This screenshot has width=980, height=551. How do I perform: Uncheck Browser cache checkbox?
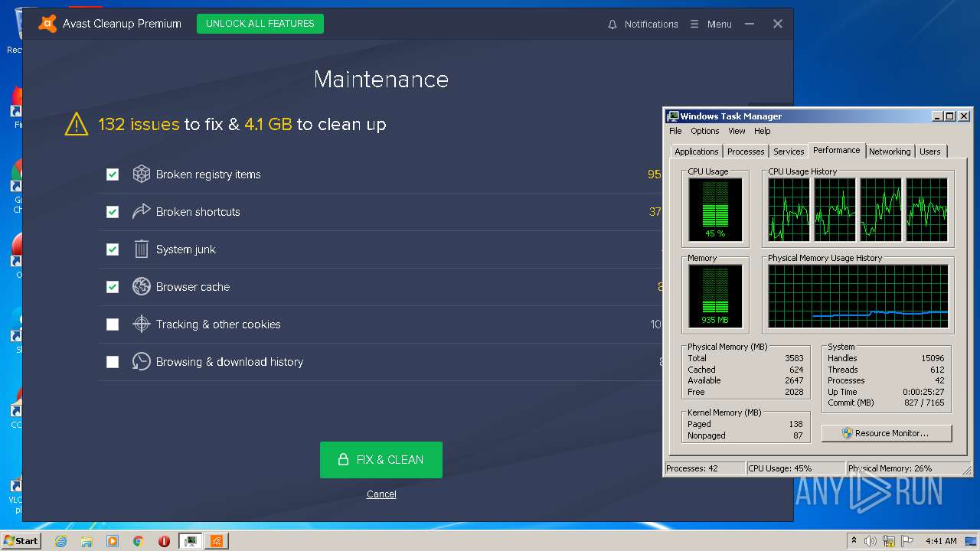point(113,287)
